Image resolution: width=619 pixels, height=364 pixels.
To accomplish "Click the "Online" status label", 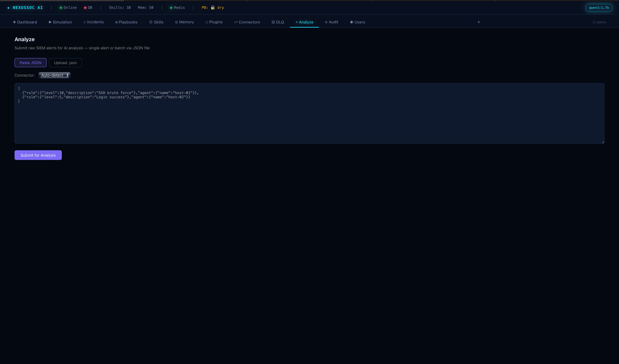I will 70,8.
